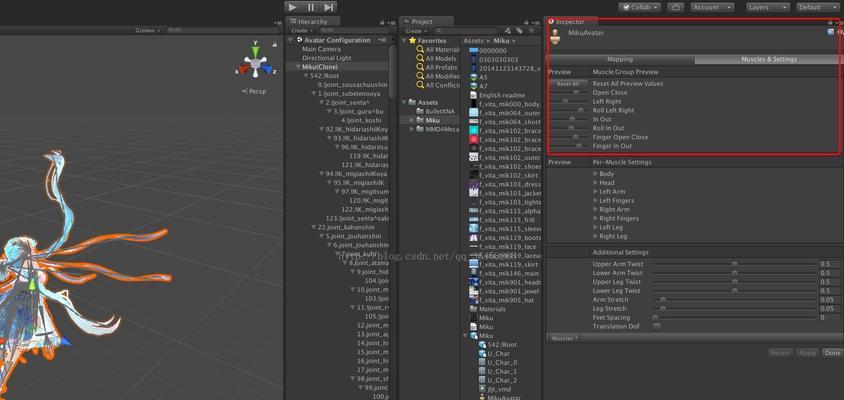Image resolution: width=844 pixels, height=400 pixels.
Task: Click the Done button
Action: tap(832, 353)
